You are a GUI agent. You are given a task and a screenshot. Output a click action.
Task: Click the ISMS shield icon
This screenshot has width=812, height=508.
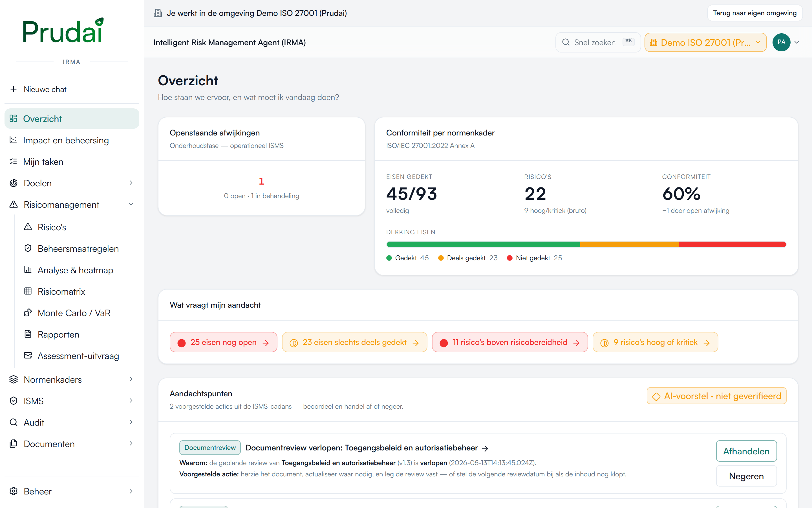(14, 400)
